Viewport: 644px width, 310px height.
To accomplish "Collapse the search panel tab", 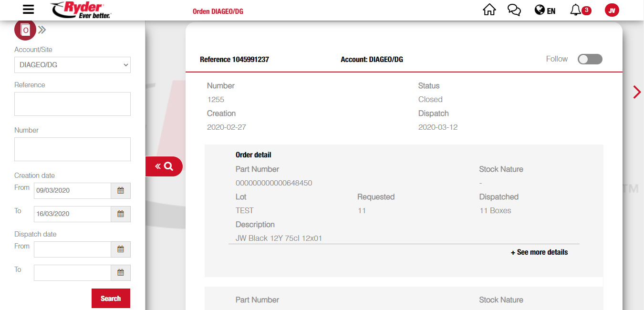I will coord(164,166).
